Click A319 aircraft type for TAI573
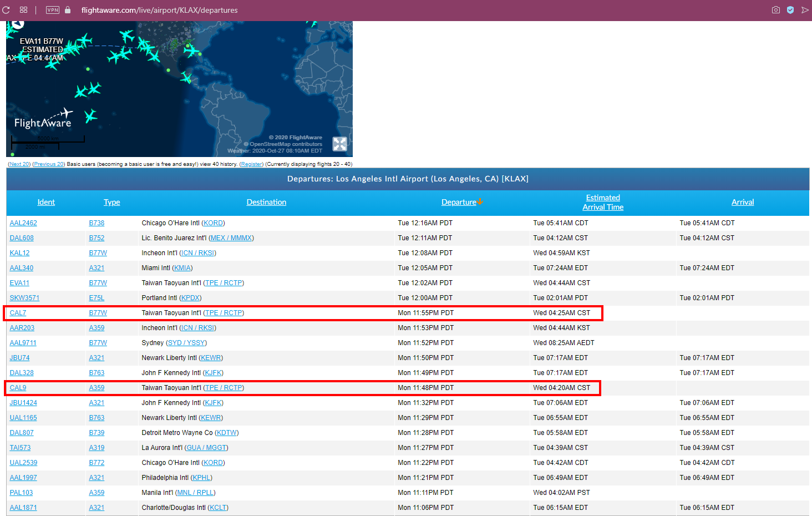The width and height of the screenshot is (812, 516). pos(97,448)
